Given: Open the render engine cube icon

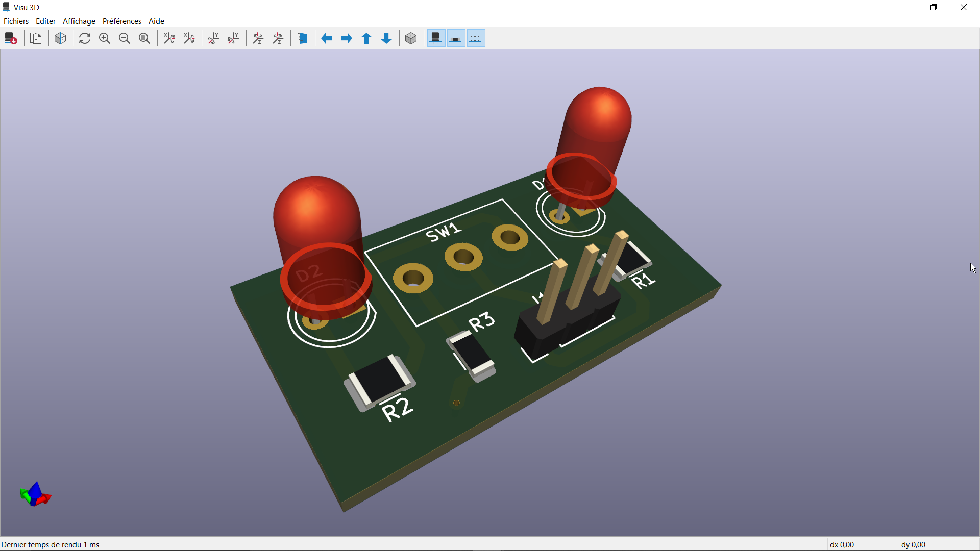Looking at the screenshot, I should click(x=60, y=38).
